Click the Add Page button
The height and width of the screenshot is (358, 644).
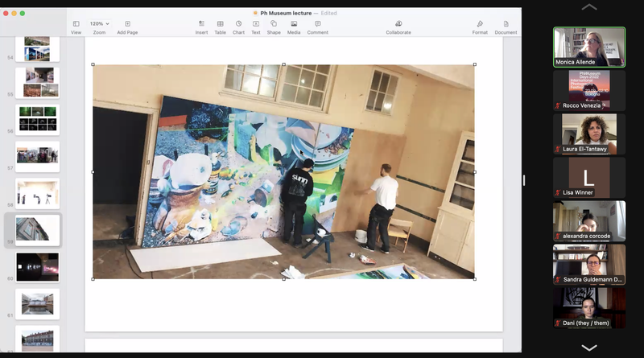coord(127,27)
